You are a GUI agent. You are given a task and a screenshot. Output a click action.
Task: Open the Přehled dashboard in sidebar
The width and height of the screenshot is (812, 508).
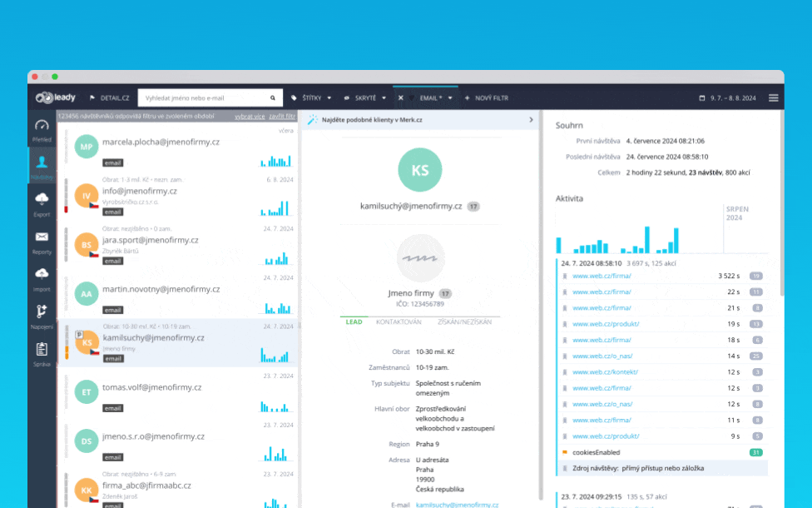click(42, 130)
